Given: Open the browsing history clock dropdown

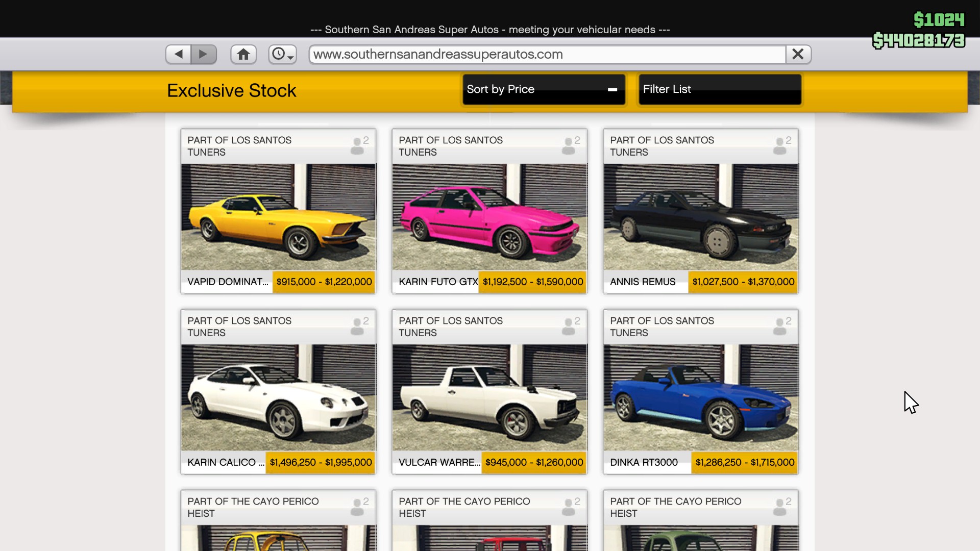Looking at the screenshot, I should coord(282,54).
